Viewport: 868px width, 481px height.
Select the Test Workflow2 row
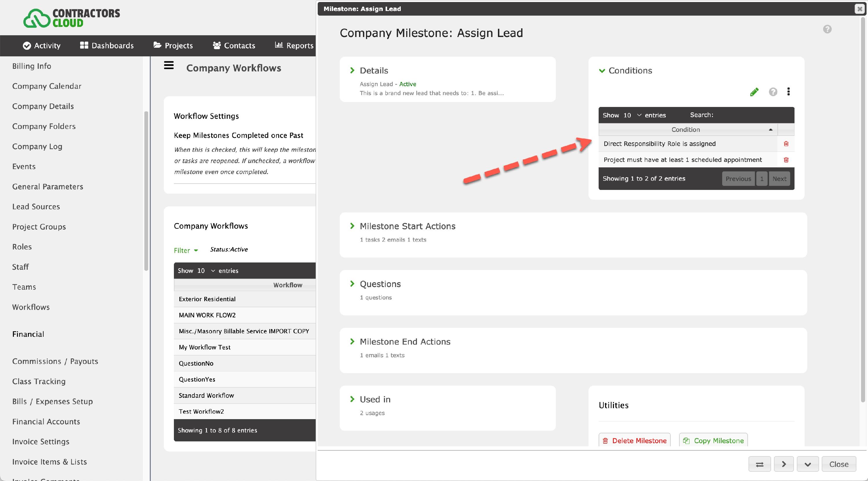[x=244, y=411]
